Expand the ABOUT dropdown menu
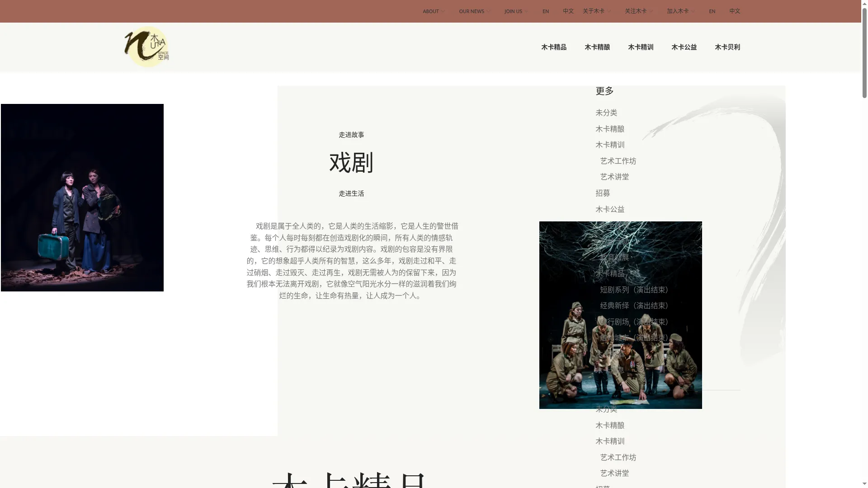868x488 pixels. pos(434,11)
